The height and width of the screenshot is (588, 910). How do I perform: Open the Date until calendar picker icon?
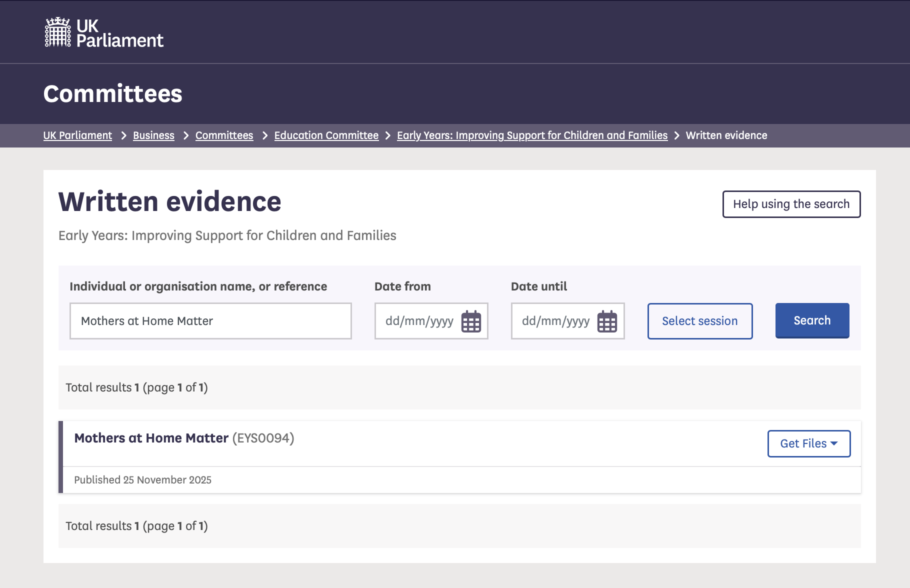pyautogui.click(x=607, y=321)
